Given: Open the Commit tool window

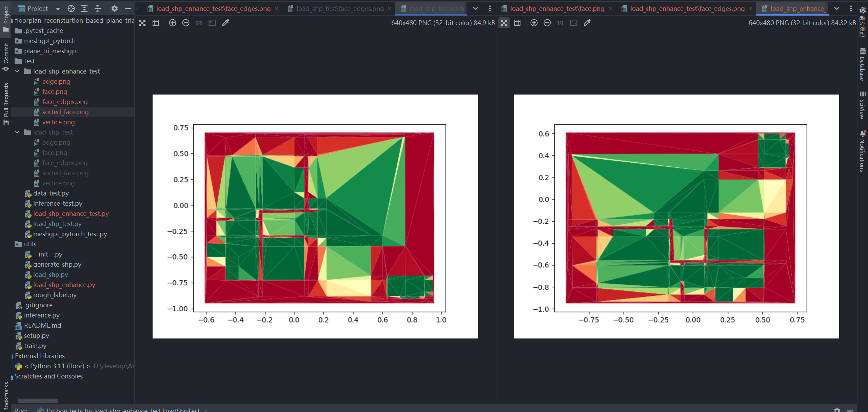Looking at the screenshot, I should (x=6, y=57).
